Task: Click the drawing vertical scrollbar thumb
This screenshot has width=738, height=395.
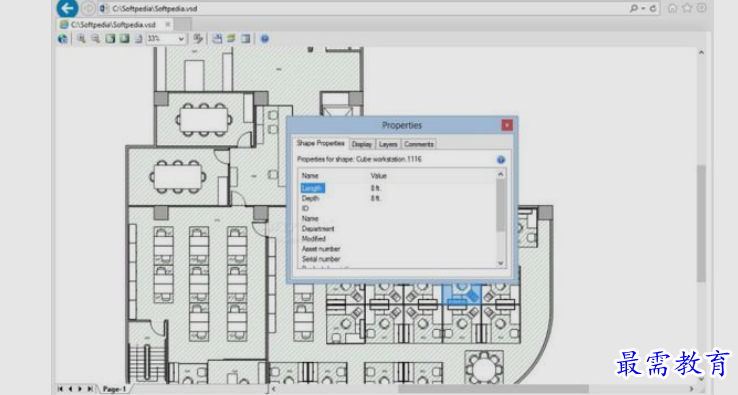Action: point(701,224)
